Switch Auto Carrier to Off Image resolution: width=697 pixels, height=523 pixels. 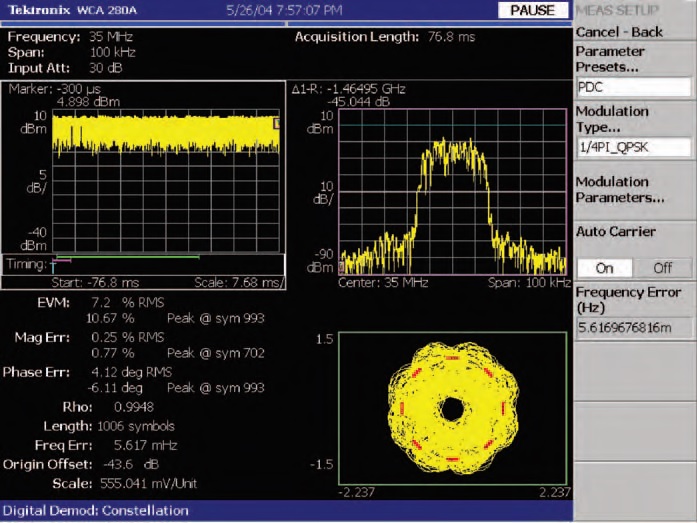point(662,268)
